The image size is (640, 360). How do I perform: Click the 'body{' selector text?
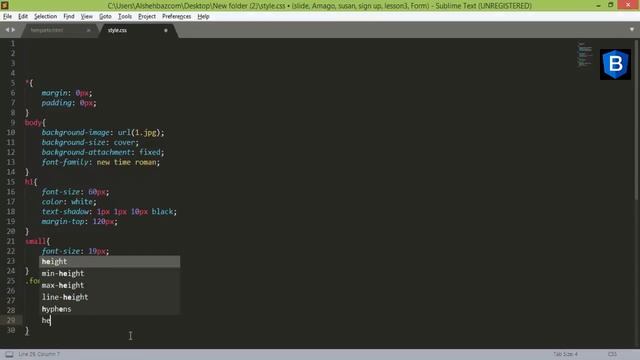tap(35, 122)
